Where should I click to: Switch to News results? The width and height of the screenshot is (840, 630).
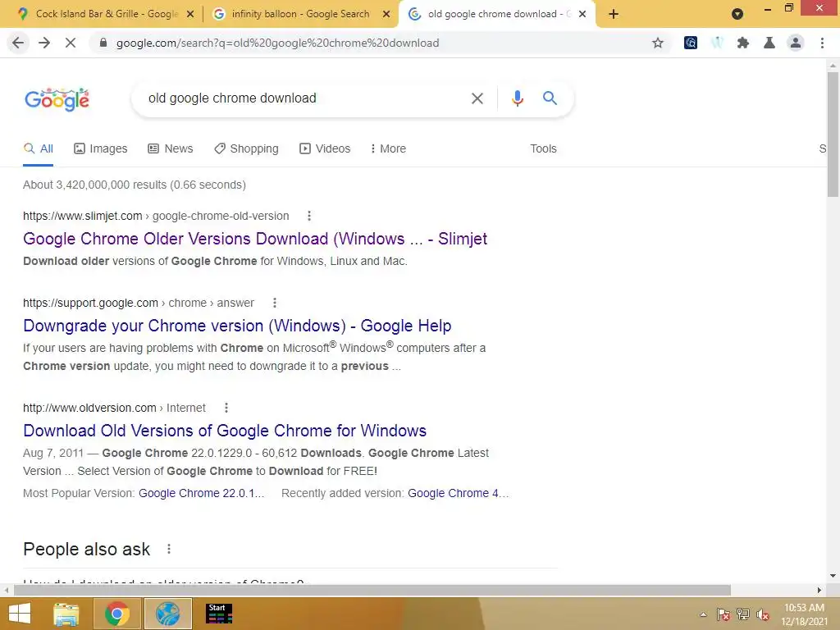171,149
